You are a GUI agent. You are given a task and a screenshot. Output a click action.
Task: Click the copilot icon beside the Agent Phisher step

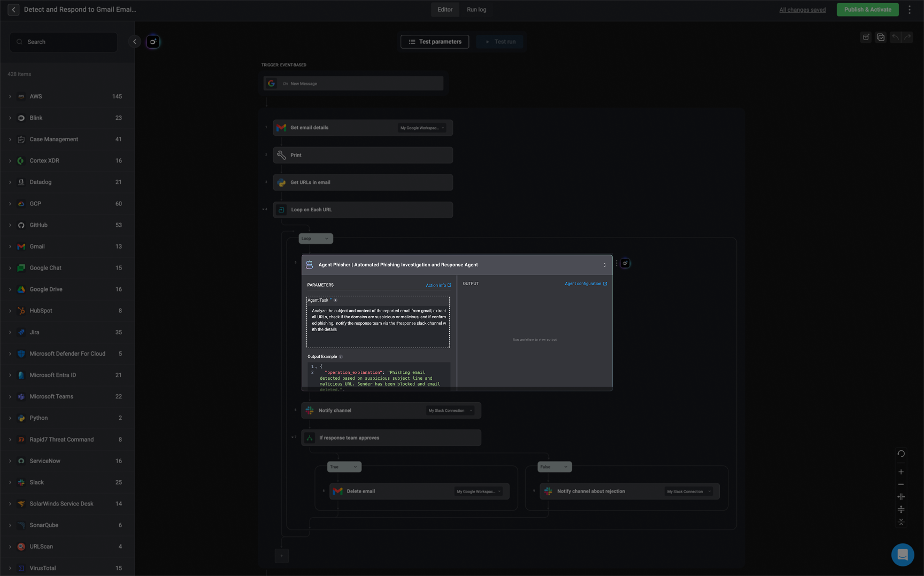click(x=625, y=263)
